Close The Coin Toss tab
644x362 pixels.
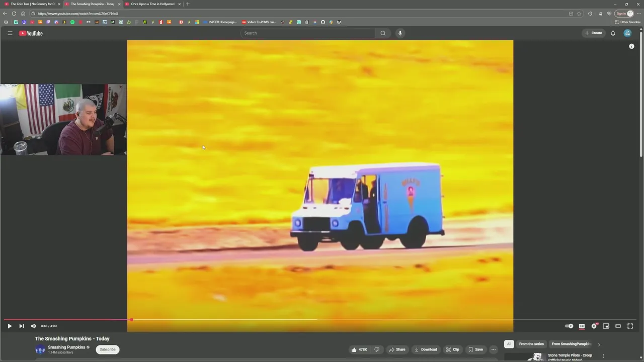(59, 4)
